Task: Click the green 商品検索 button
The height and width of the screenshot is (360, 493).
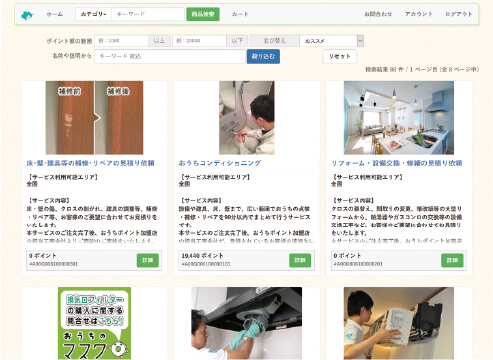Action: 203,14
